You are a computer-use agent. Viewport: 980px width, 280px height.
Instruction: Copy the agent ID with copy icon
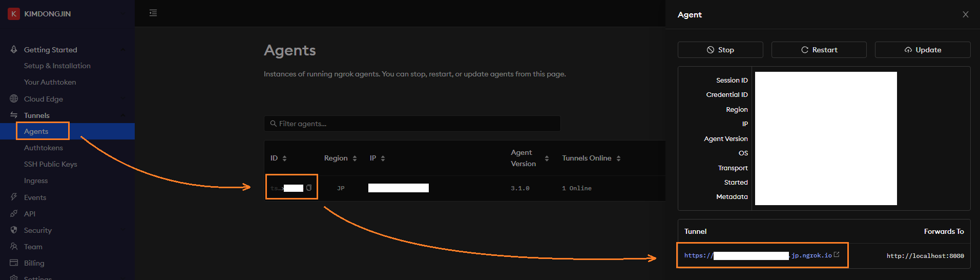coord(309,188)
